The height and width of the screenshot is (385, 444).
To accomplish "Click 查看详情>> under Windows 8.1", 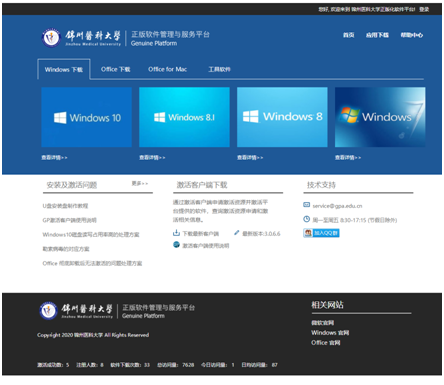I will click(152, 157).
